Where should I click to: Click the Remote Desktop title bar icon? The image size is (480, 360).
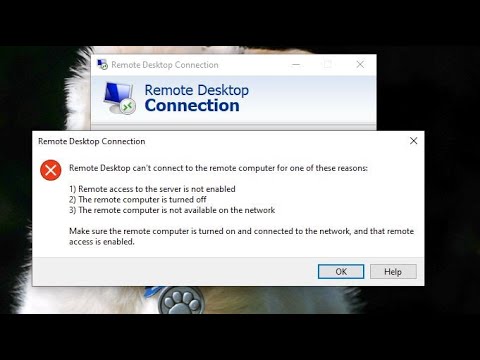coord(102,64)
